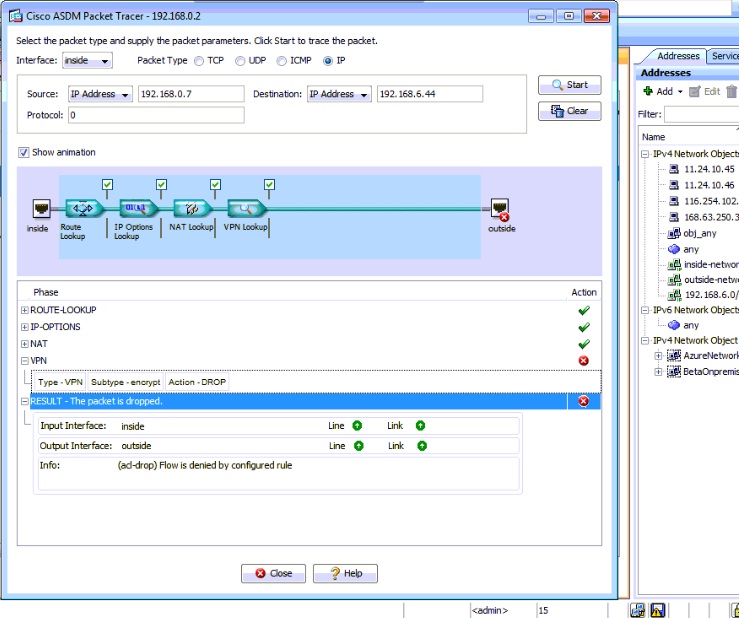Click the outside-network object icon

pyautogui.click(x=674, y=280)
